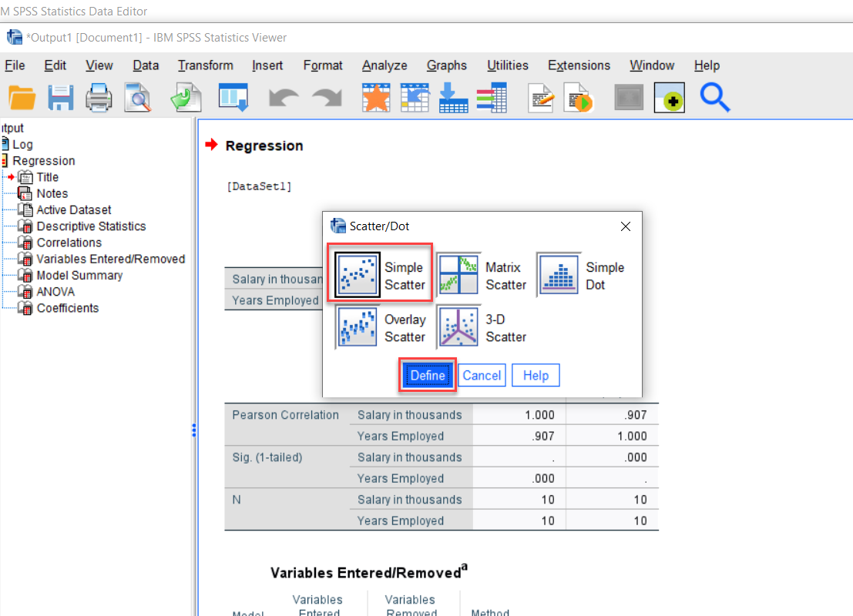Select Title in the outline tree

tap(47, 177)
